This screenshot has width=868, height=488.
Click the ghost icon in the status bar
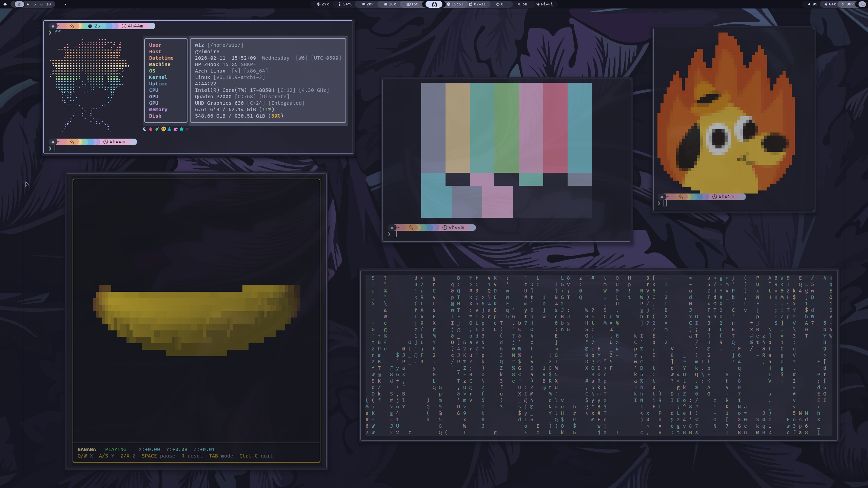434,4
